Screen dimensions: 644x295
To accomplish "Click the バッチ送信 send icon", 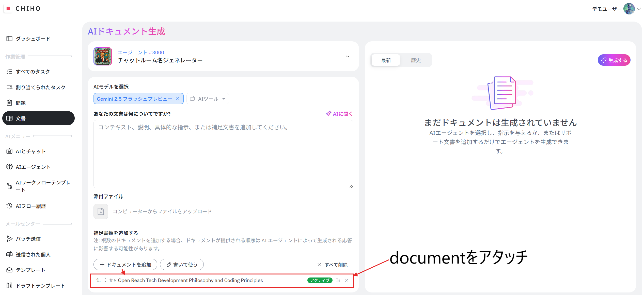I will (9, 239).
